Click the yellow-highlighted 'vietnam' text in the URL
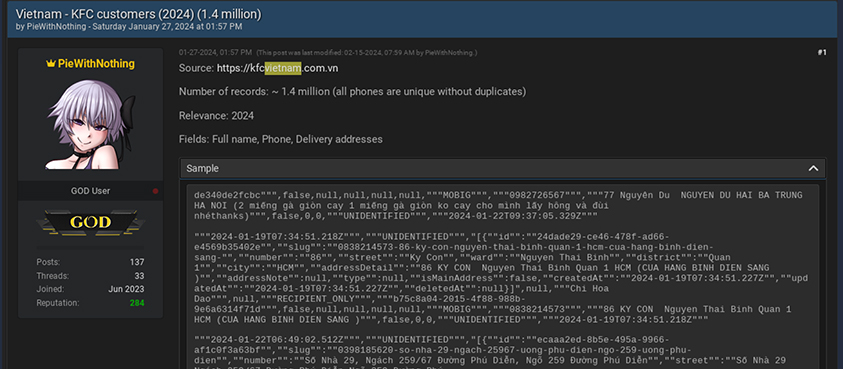This screenshot has width=843, height=369. (x=283, y=68)
